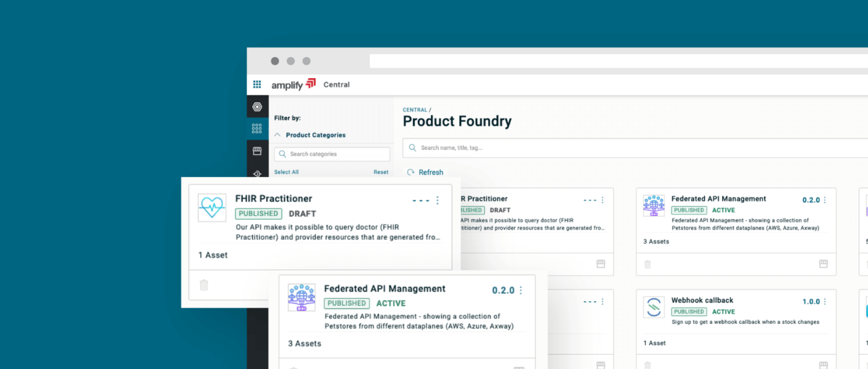Click the Webhook callback product logo

pyautogui.click(x=653, y=307)
